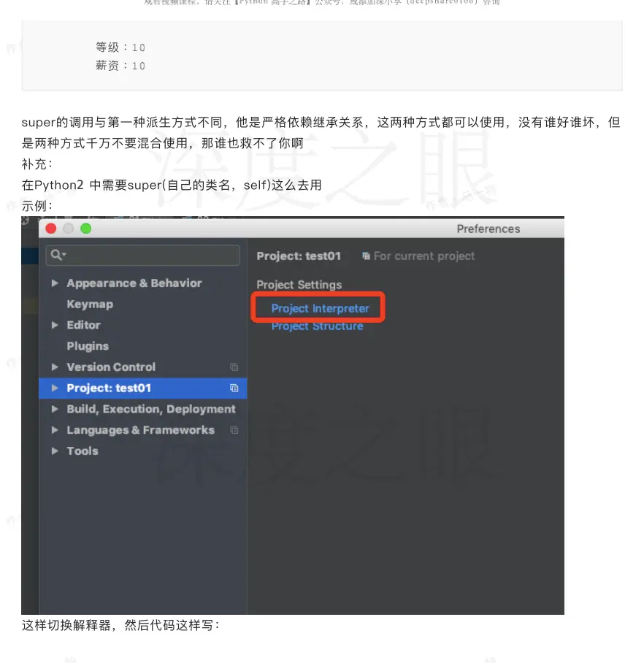Screen dimensions: 644x663
Task: Select the Project: test01 tree item
Action: 143,388
